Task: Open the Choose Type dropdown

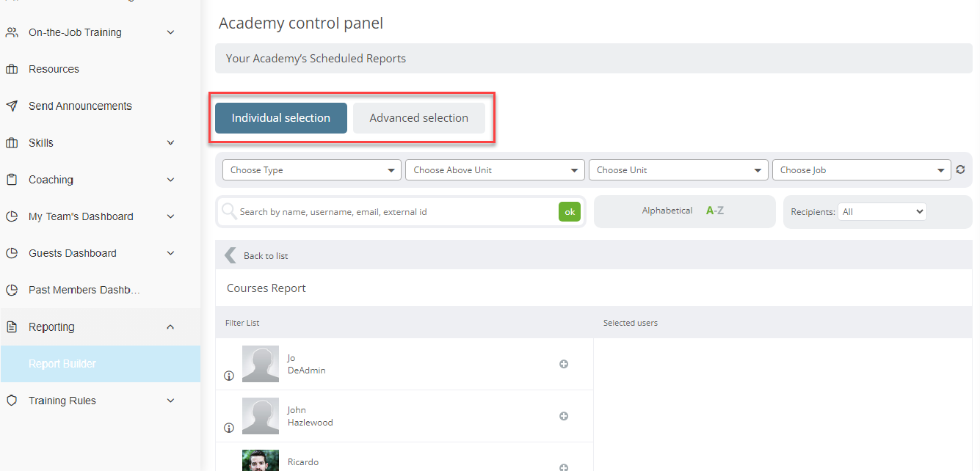Action: click(x=311, y=169)
